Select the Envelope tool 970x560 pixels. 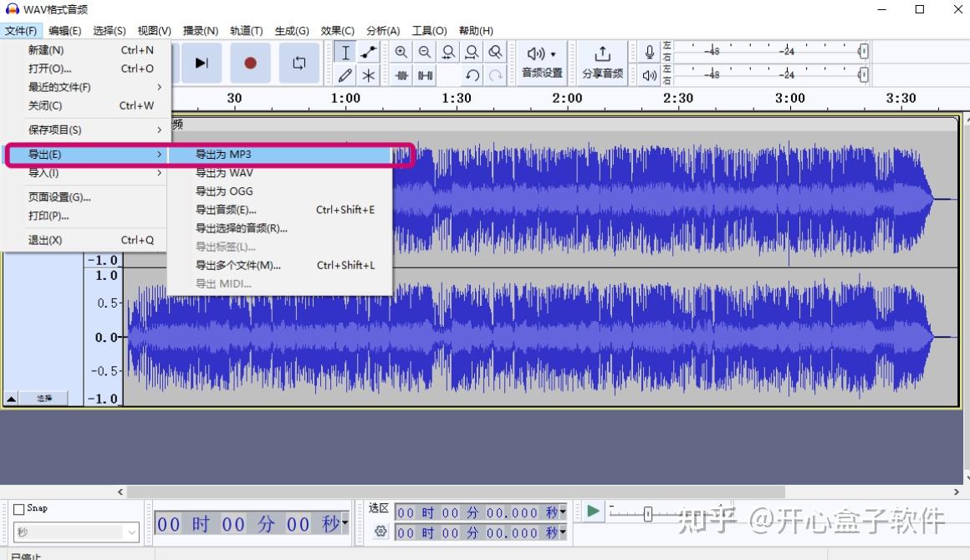point(369,53)
